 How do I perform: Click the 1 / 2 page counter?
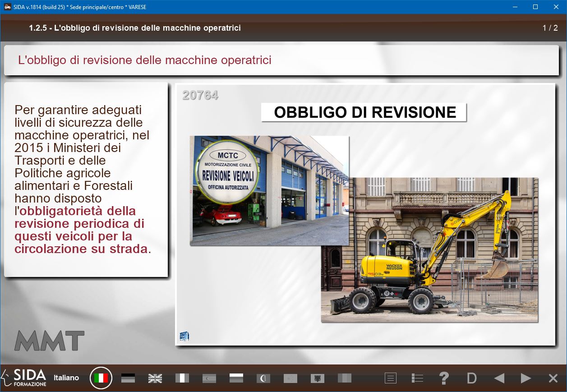(550, 28)
